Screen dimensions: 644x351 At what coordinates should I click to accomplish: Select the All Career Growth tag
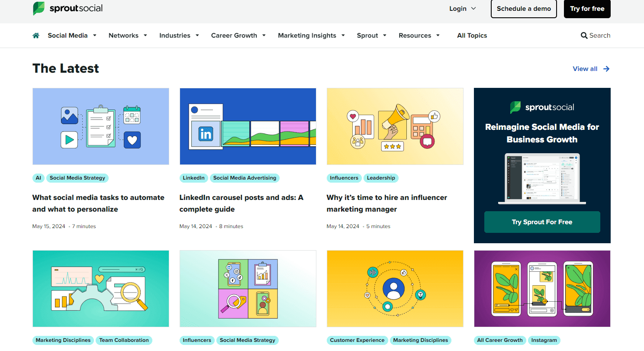click(500, 340)
